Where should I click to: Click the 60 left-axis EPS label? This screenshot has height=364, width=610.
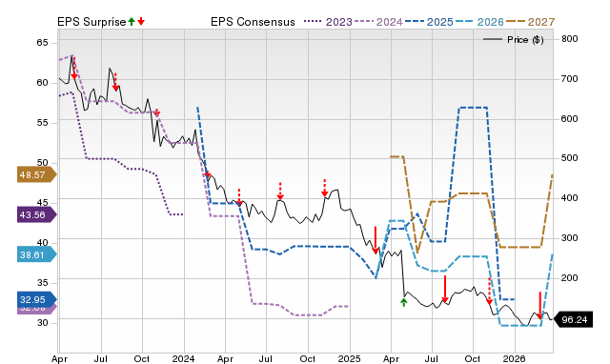42,83
